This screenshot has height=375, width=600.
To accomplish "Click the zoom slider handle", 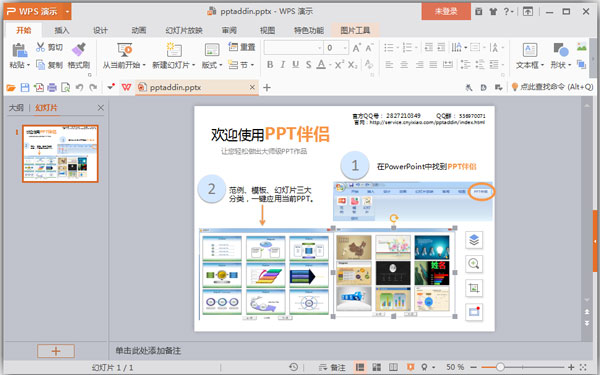I will point(500,367).
